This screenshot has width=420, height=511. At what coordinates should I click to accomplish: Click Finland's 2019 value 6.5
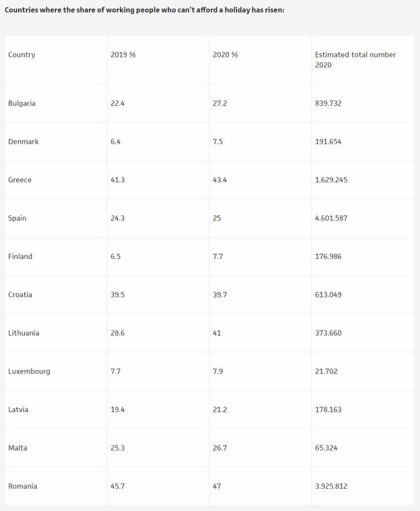pos(116,256)
